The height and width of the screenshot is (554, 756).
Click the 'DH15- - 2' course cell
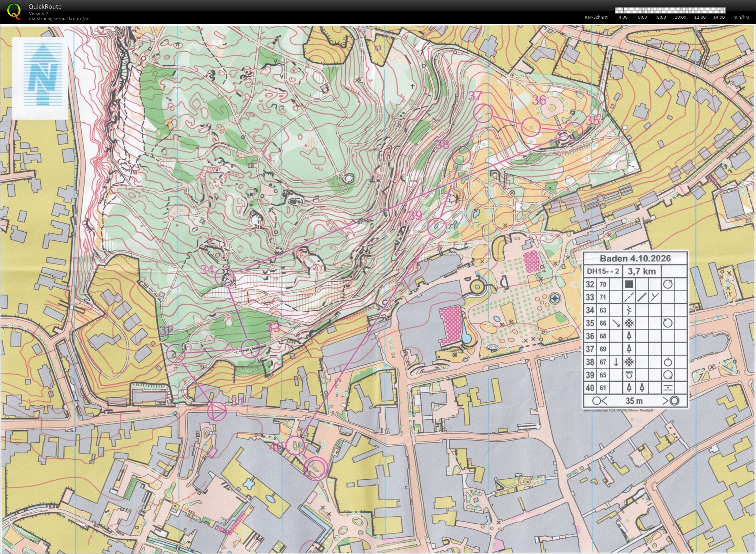603,271
